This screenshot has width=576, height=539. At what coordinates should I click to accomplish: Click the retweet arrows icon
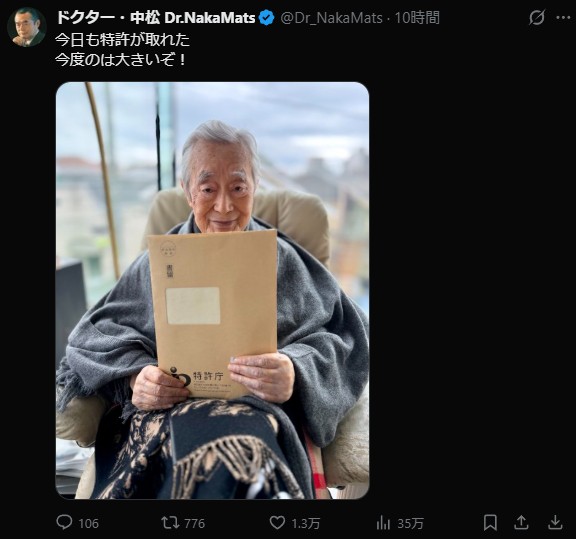170,522
